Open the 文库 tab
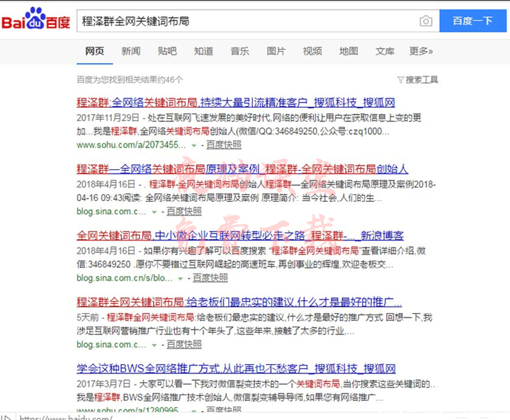This screenshot has width=510, height=420. point(385,51)
